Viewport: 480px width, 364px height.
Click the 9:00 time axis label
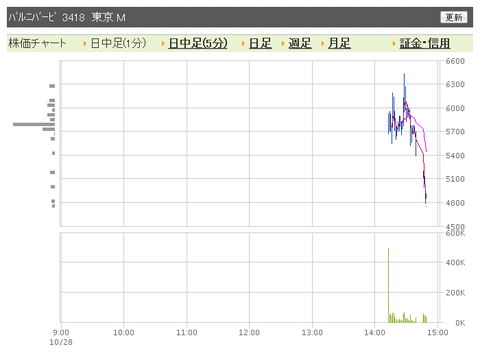(61, 332)
